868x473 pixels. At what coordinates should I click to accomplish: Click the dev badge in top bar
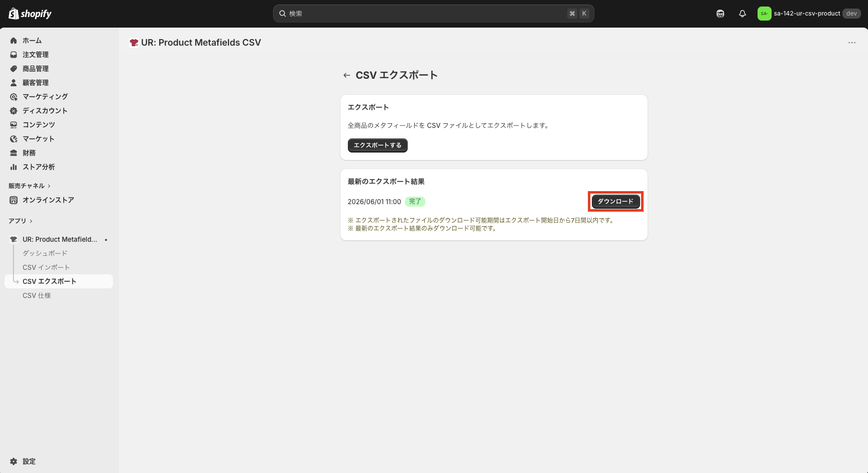tap(852, 14)
